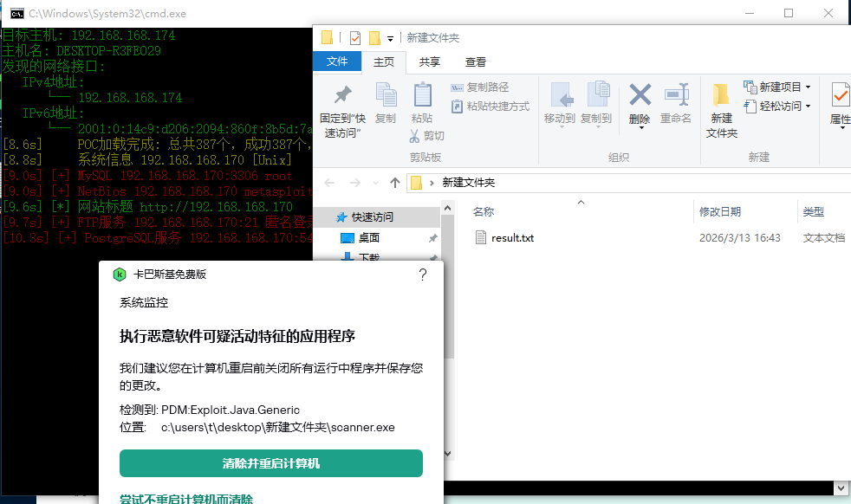The image size is (851, 504).
Task: Sort by Name (名称) column header
Action: point(484,211)
